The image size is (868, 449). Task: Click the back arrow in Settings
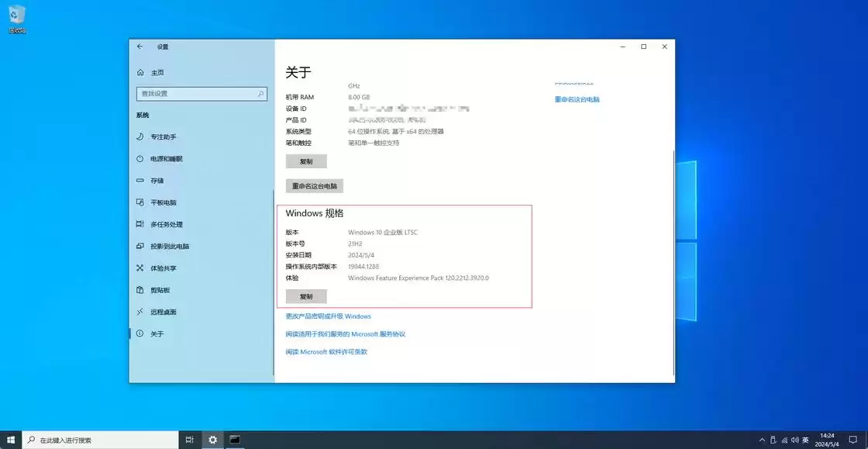139,46
